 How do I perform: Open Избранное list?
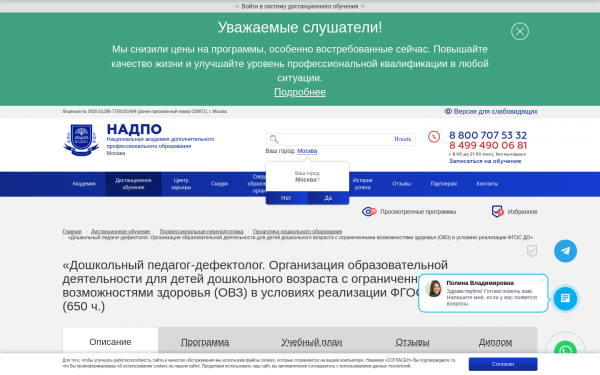pyautogui.click(x=522, y=212)
